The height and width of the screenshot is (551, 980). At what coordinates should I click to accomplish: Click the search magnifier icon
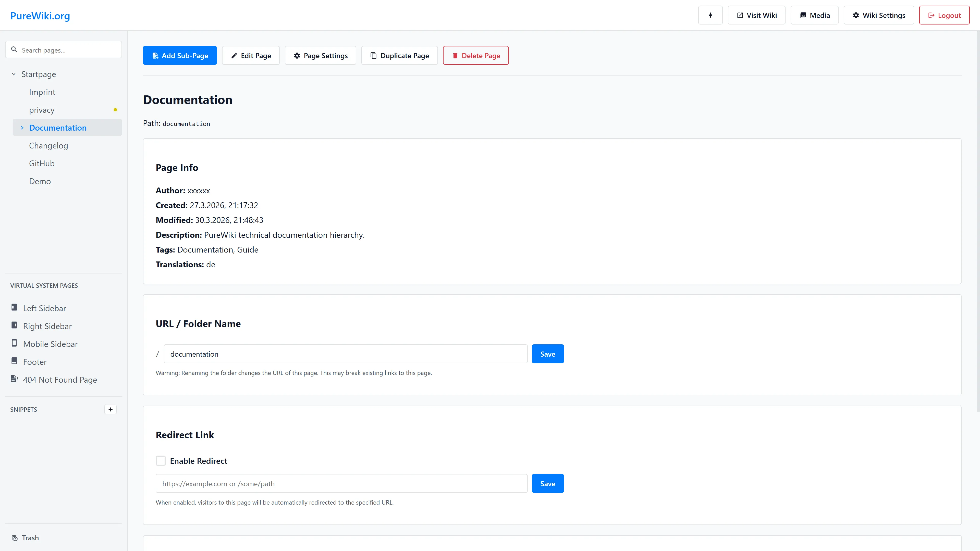coord(14,50)
